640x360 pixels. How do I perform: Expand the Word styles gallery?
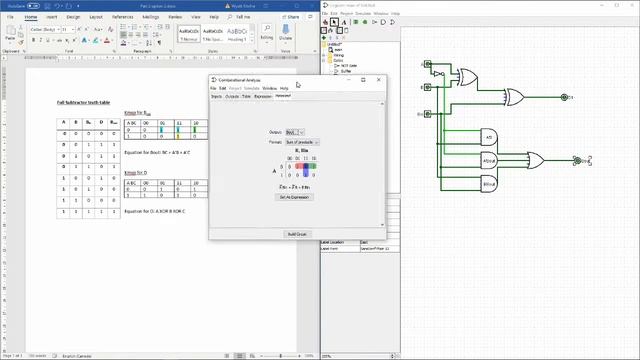[x=252, y=40]
